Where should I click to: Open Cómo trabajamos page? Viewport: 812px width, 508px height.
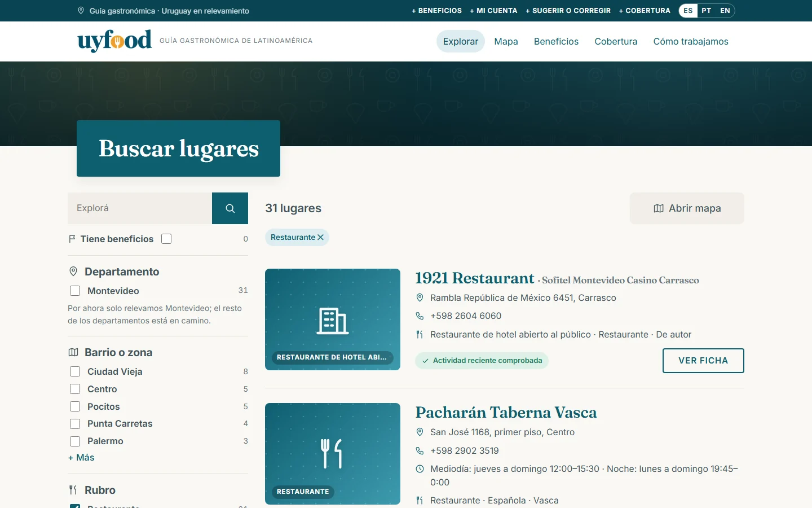(x=691, y=41)
